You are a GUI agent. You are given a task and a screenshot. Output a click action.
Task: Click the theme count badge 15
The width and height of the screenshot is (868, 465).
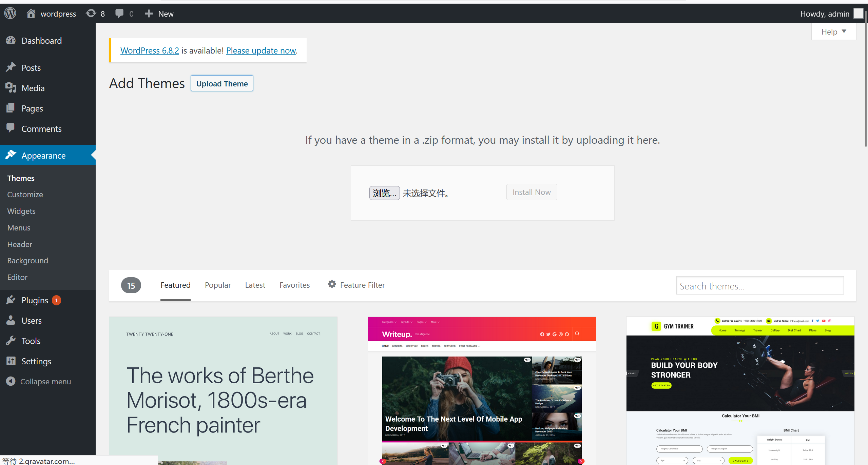(131, 285)
